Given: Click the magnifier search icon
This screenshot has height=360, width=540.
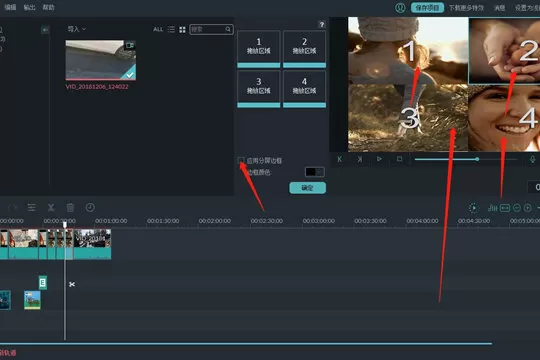Looking at the screenshot, I should point(228,29).
